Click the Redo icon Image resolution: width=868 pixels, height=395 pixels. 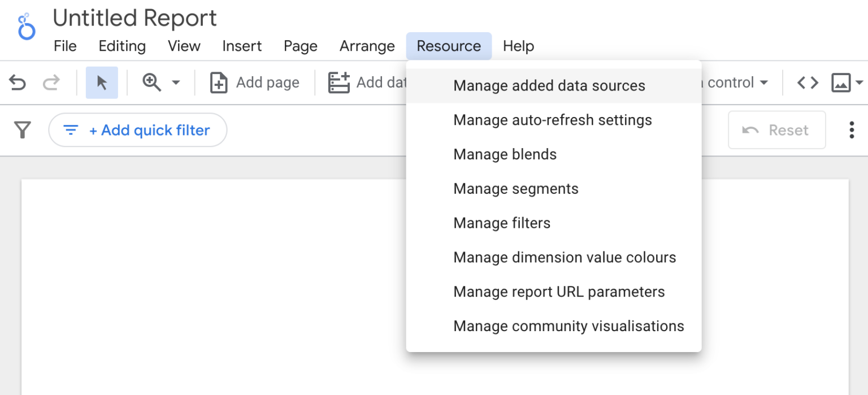pyautogui.click(x=51, y=83)
